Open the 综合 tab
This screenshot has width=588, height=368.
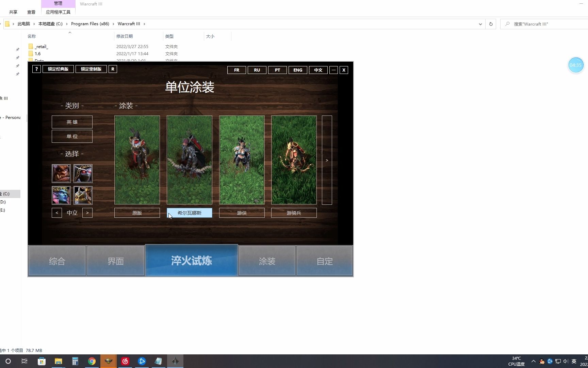[x=57, y=261]
